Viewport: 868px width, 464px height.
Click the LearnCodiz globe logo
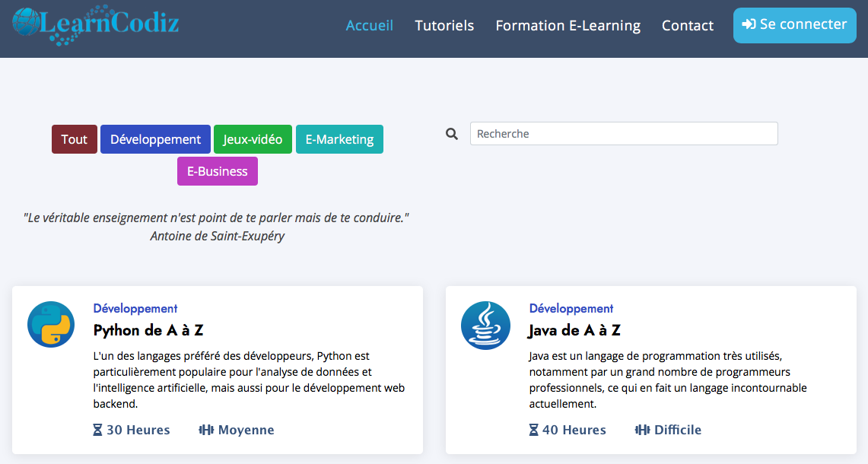coord(27,22)
